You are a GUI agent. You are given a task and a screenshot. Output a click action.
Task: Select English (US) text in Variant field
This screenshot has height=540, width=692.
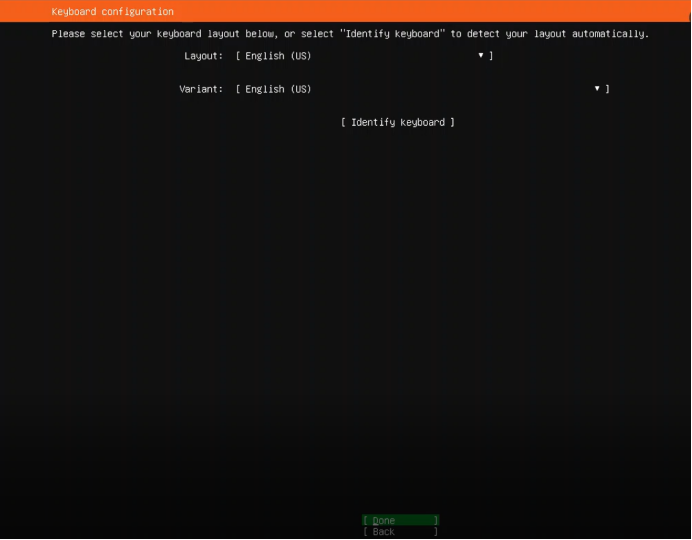coord(278,89)
